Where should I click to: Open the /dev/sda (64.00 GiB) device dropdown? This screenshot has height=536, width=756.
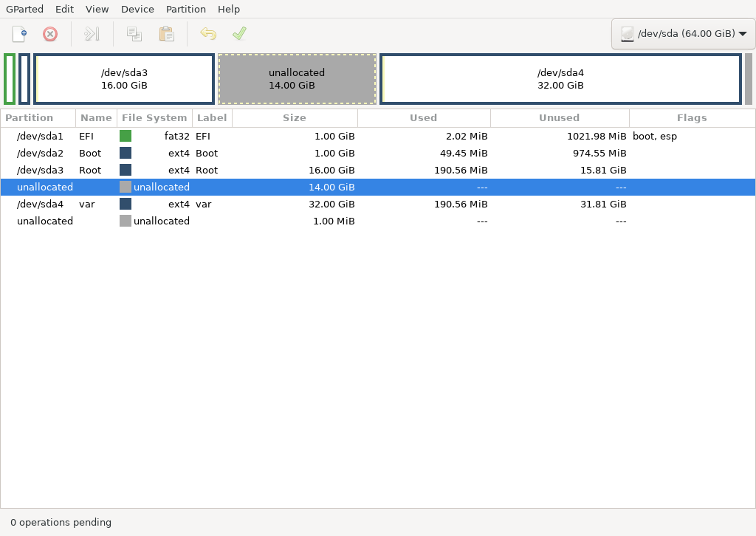pos(683,34)
